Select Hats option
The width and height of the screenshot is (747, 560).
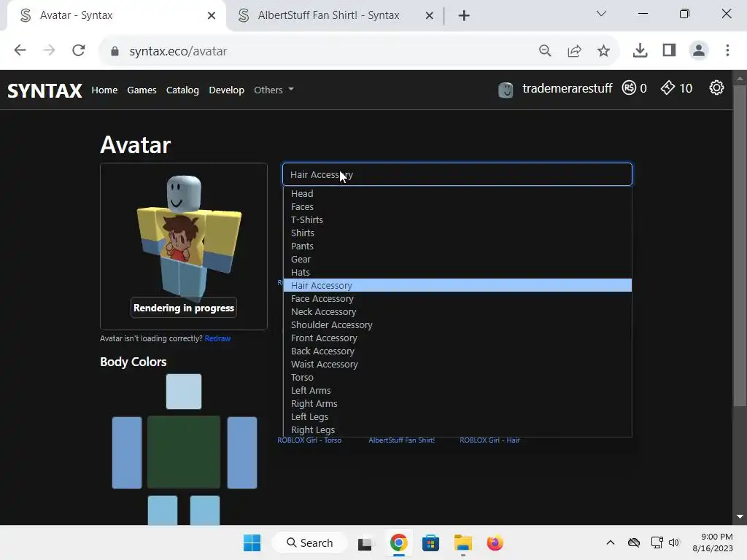(457, 273)
